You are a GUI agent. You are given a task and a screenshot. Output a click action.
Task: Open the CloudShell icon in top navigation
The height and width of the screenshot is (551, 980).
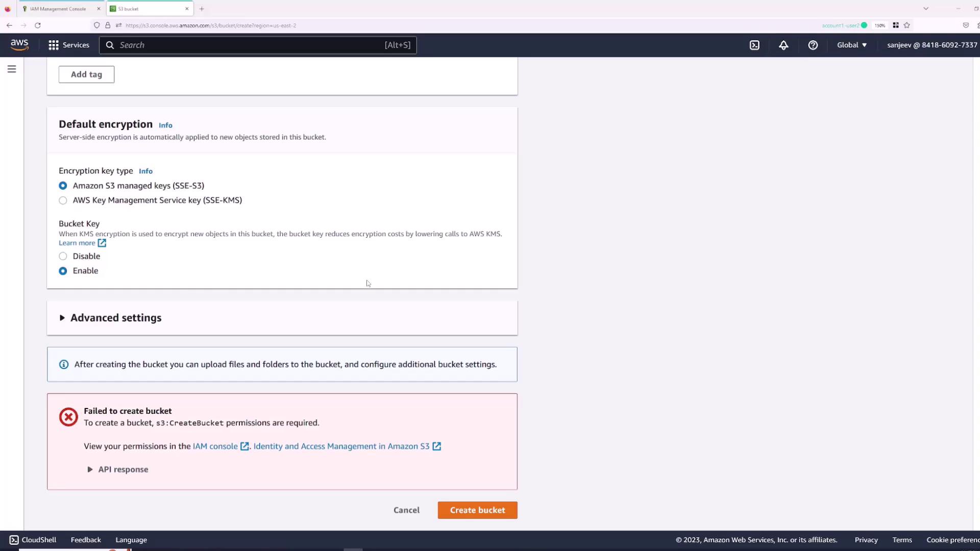[754, 45]
